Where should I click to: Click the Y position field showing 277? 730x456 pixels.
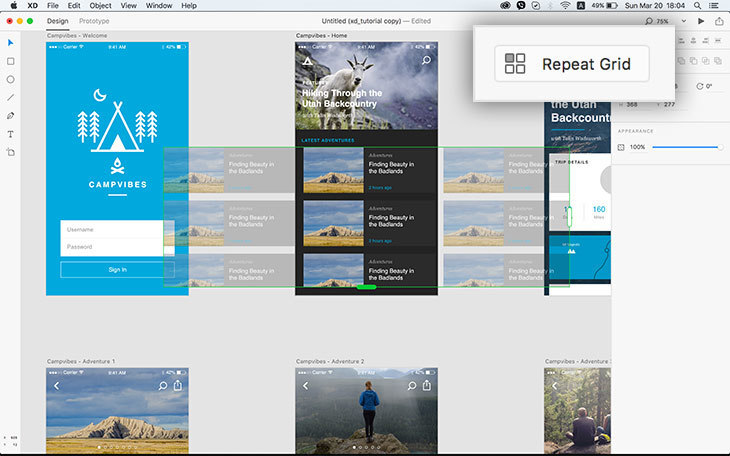tap(669, 104)
